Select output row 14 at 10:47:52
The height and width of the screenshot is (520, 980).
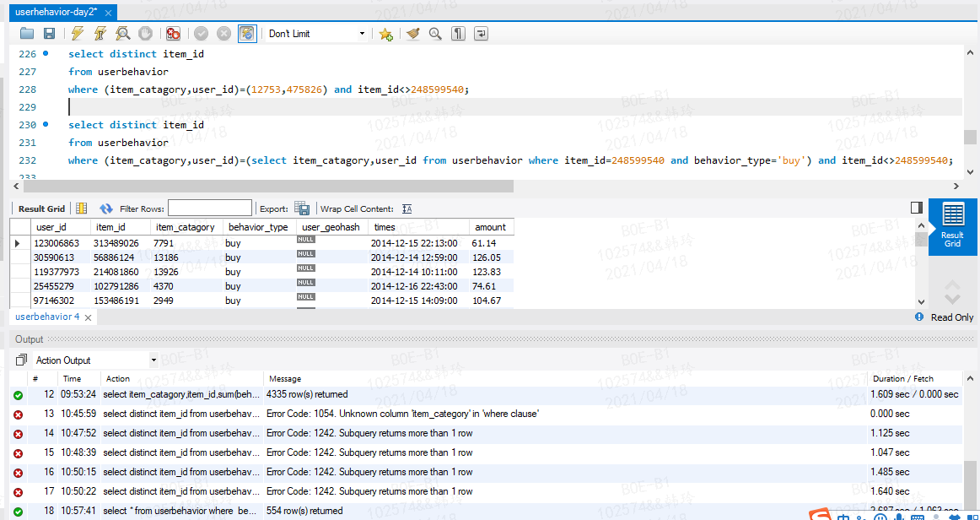tap(486, 433)
